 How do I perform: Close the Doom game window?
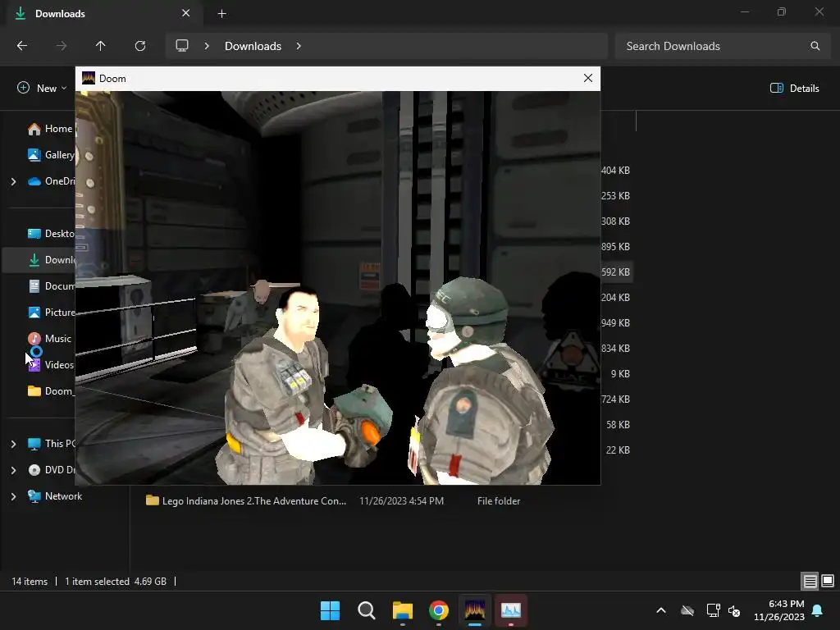click(587, 78)
